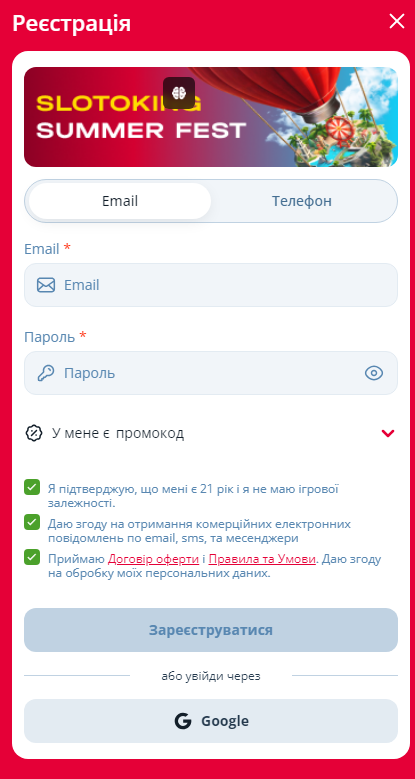Open the Правила та Умови link
415x779 pixels.
point(262,559)
